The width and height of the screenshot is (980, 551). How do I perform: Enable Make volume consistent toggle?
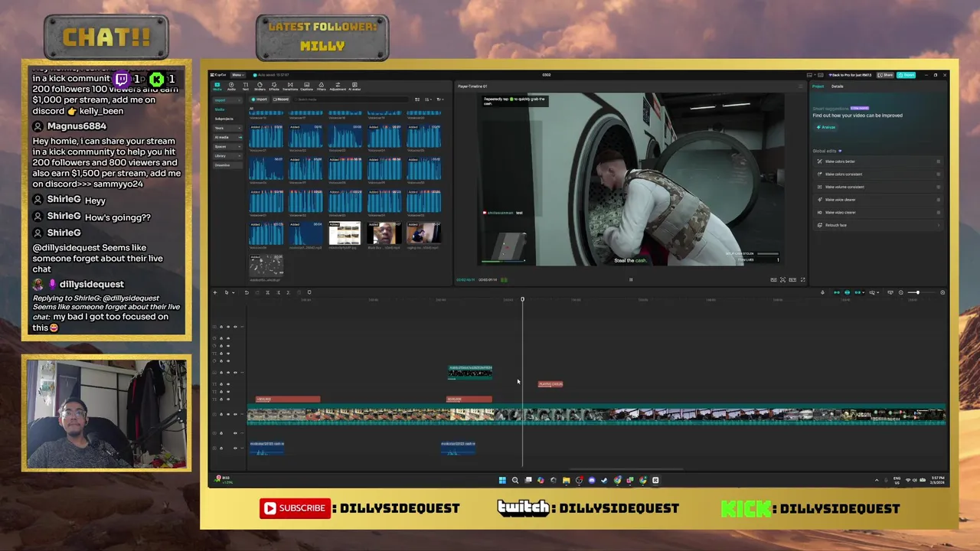pyautogui.click(x=939, y=187)
